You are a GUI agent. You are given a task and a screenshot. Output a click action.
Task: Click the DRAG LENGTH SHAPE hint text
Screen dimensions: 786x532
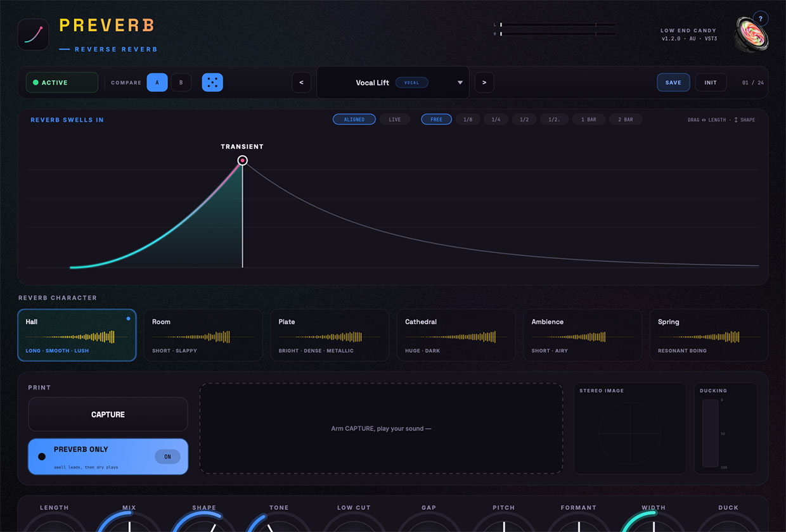click(721, 120)
